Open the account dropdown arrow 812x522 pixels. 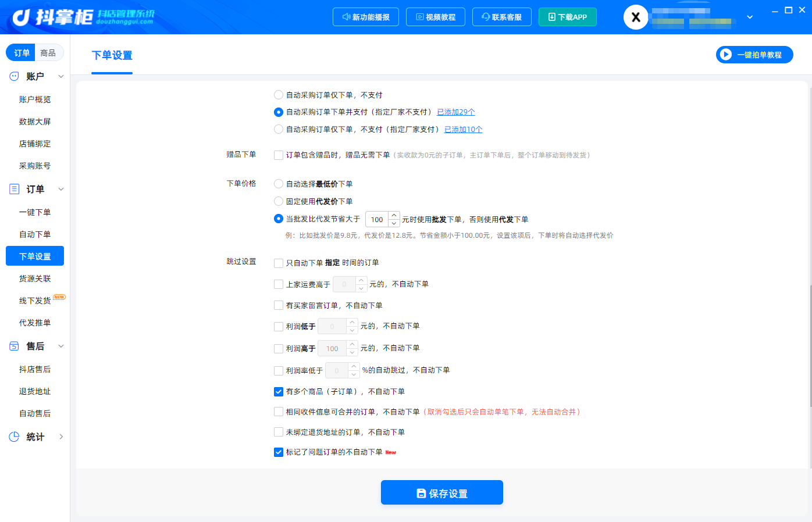750,17
